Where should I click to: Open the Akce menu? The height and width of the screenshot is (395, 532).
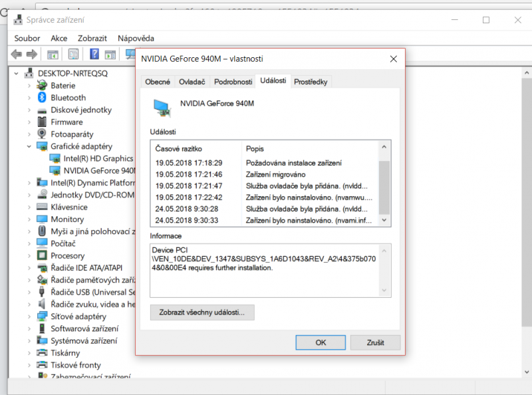[59, 39]
